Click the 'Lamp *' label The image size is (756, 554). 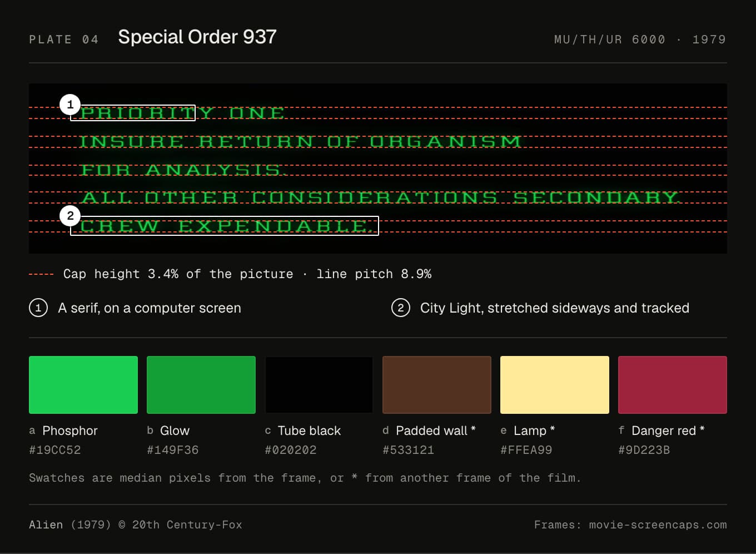tap(534, 431)
